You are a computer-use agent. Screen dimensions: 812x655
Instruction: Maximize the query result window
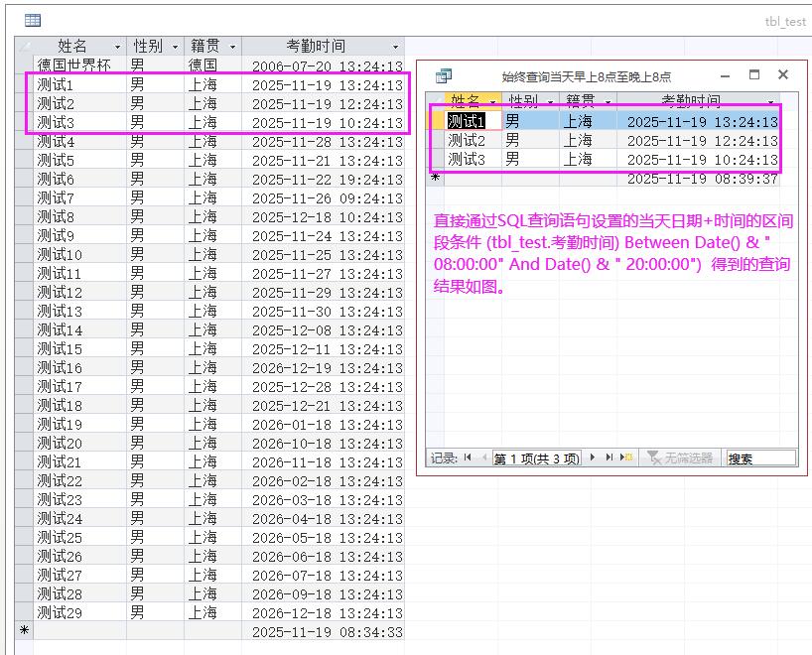point(753,74)
